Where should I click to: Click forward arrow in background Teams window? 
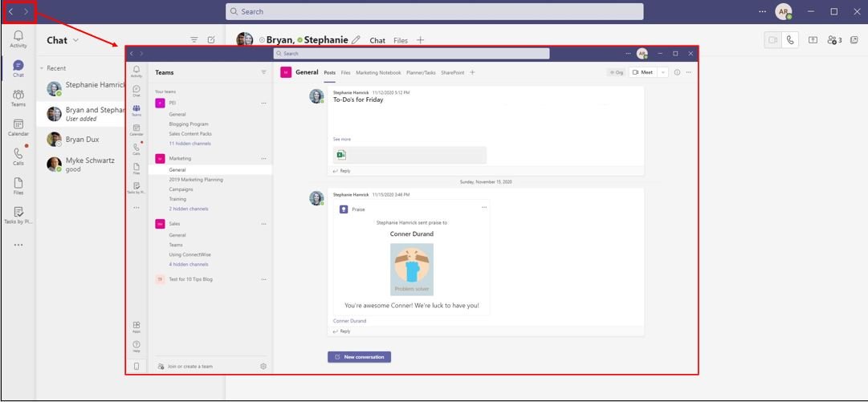pos(26,11)
